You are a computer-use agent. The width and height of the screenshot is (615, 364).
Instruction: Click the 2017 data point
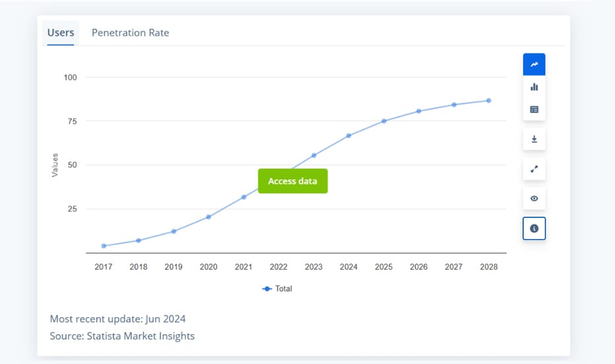coord(104,246)
